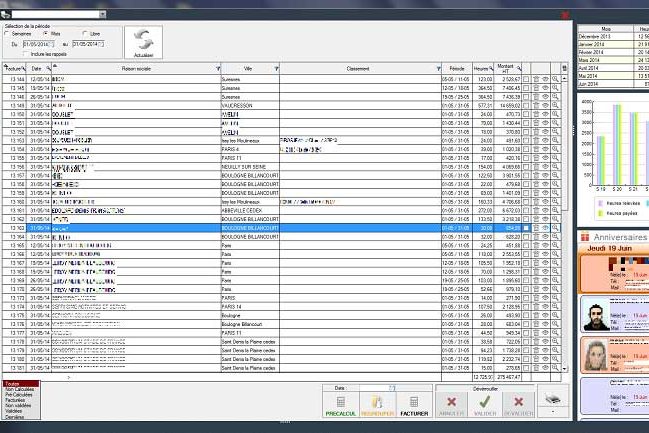649x433 pixels.
Task: Tick the checkbox on invoice 13 145 row
Action: (x=526, y=87)
